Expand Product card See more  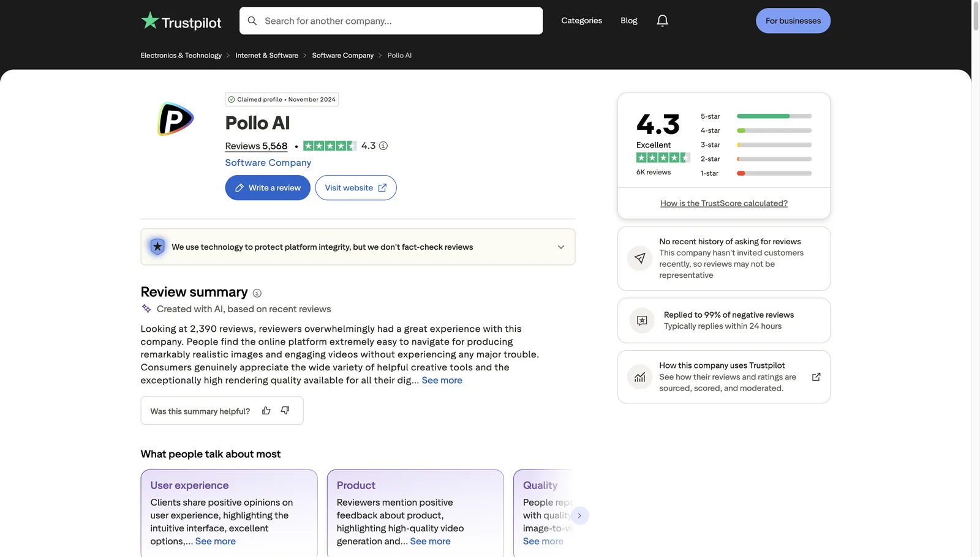click(x=430, y=541)
